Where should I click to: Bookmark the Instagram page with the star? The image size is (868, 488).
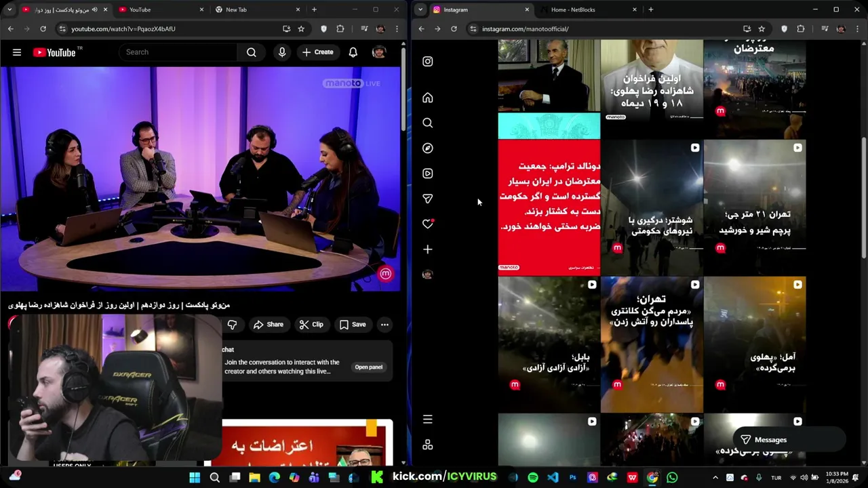click(x=762, y=28)
